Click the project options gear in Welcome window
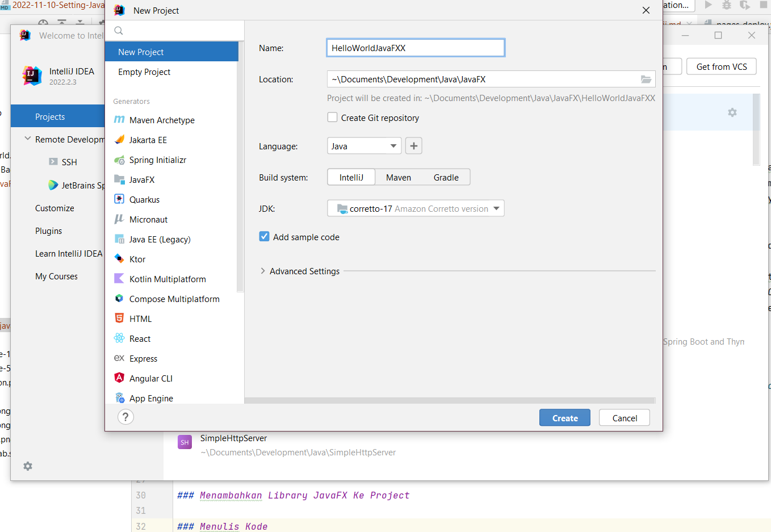The height and width of the screenshot is (532, 771). pyautogui.click(x=732, y=112)
